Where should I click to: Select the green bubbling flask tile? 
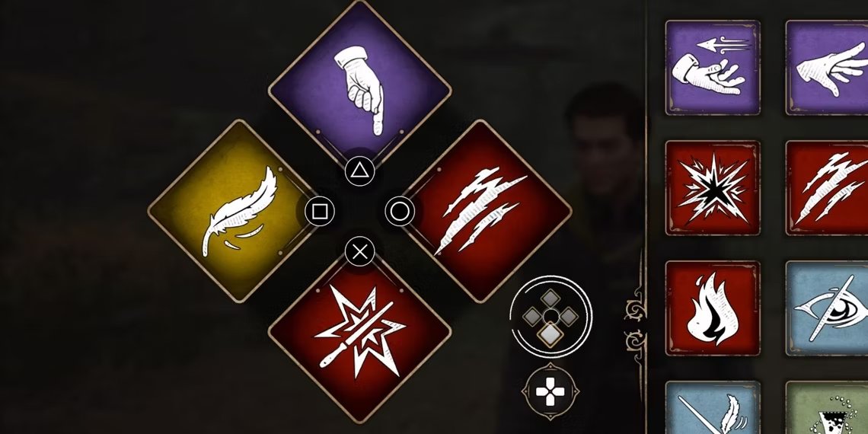[827, 407]
